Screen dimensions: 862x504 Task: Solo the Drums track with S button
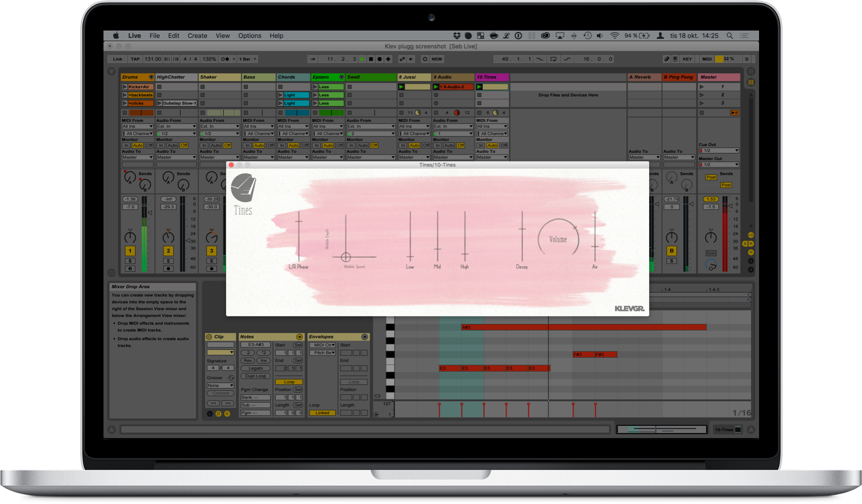click(x=130, y=261)
